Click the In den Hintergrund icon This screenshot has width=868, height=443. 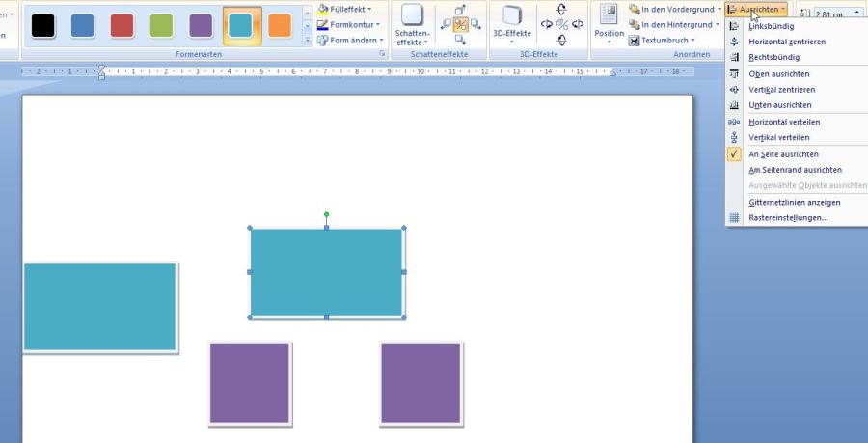tap(635, 25)
